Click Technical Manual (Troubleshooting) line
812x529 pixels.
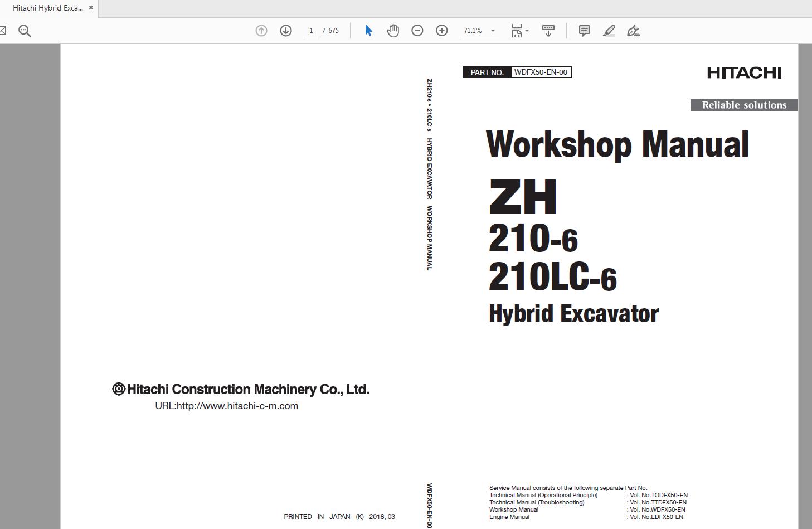(537, 502)
